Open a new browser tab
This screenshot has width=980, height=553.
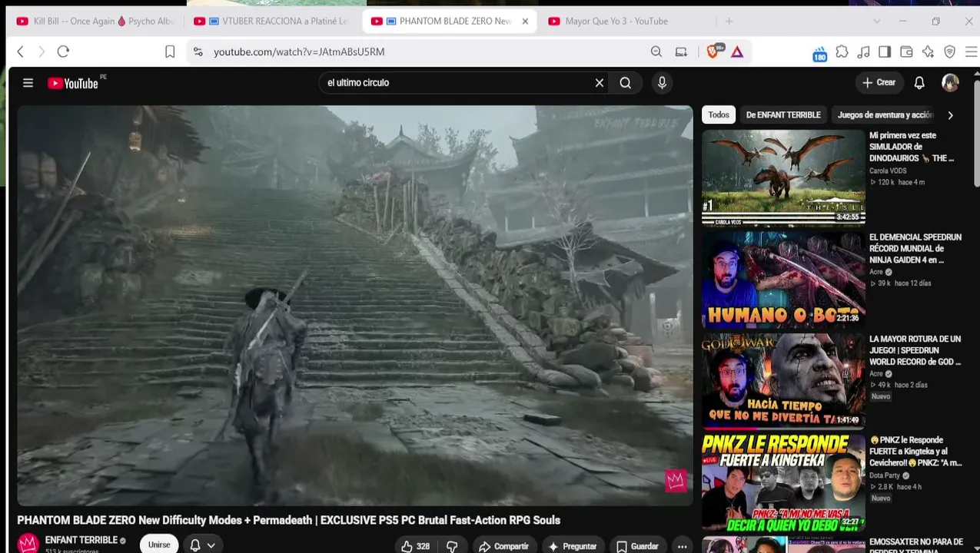pyautogui.click(x=729, y=21)
